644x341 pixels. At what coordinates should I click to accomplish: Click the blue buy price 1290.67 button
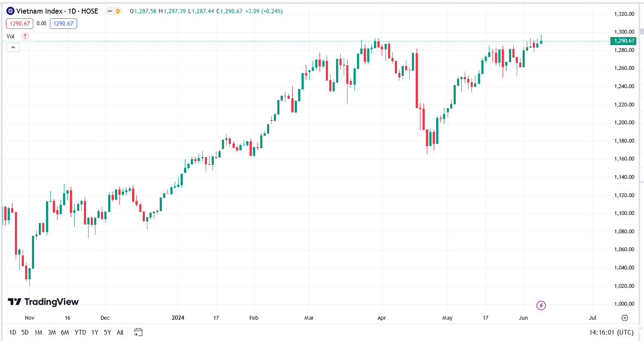point(63,24)
